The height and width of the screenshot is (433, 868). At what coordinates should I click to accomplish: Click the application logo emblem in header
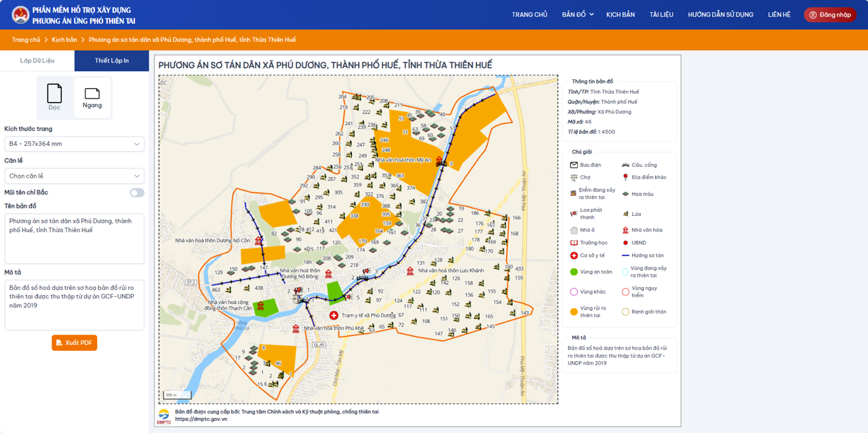pyautogui.click(x=20, y=15)
